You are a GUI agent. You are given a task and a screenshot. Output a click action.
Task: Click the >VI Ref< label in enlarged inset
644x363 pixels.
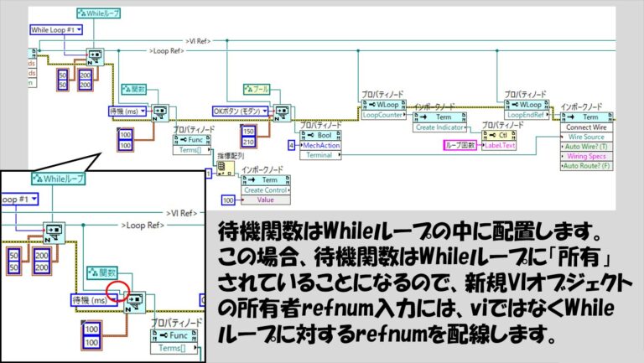point(181,213)
